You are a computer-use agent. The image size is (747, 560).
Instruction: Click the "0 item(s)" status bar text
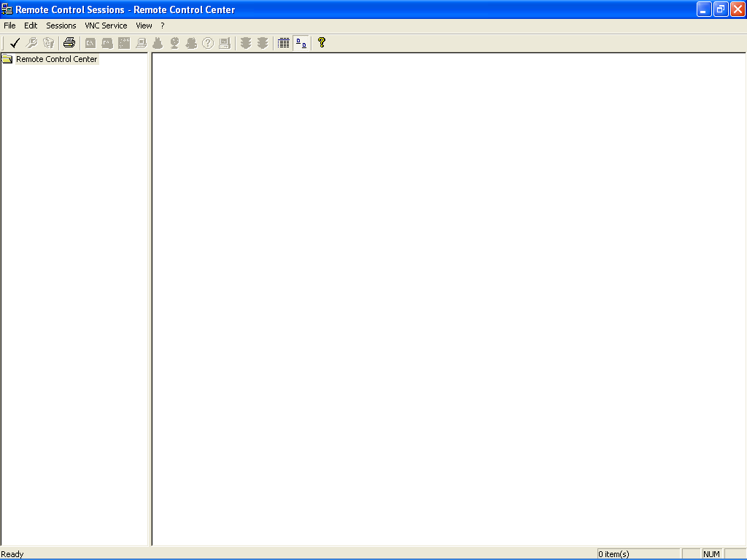point(614,554)
